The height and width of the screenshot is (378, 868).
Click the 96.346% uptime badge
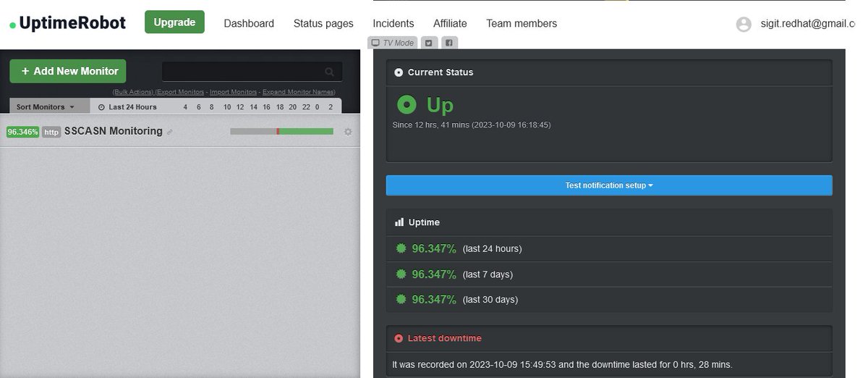coord(22,132)
